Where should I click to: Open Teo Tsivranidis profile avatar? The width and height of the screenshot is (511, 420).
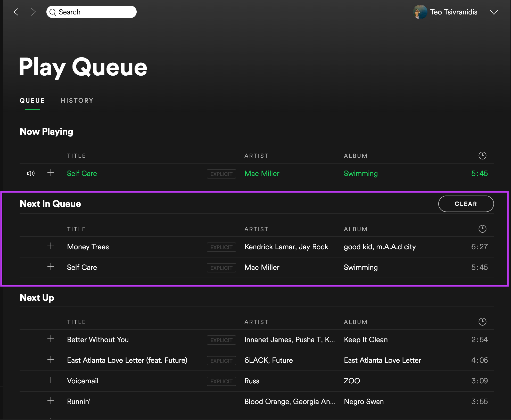[x=420, y=12]
